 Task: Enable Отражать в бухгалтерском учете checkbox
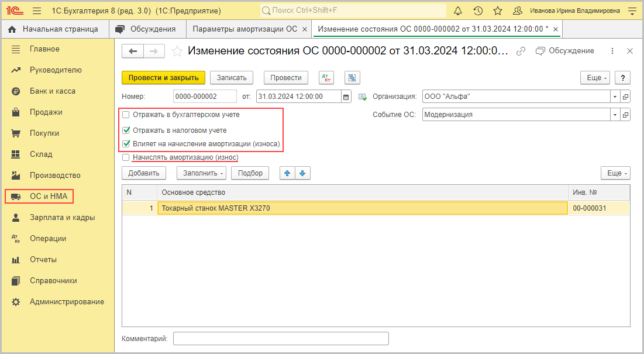126,115
